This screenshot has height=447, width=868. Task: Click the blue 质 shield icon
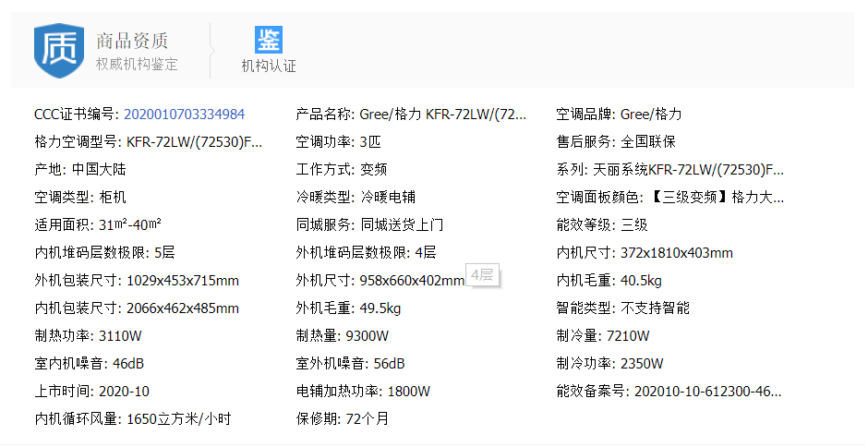[x=59, y=50]
